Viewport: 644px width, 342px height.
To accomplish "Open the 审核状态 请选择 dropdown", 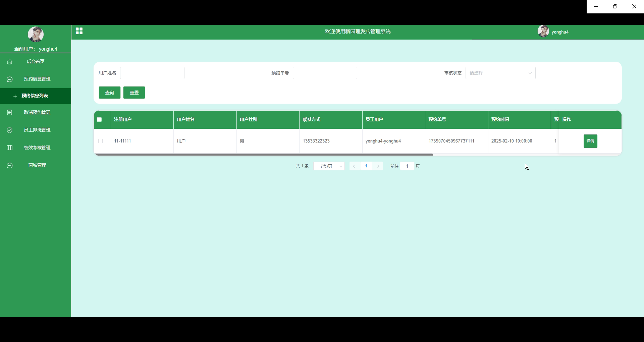I will 500,73.
